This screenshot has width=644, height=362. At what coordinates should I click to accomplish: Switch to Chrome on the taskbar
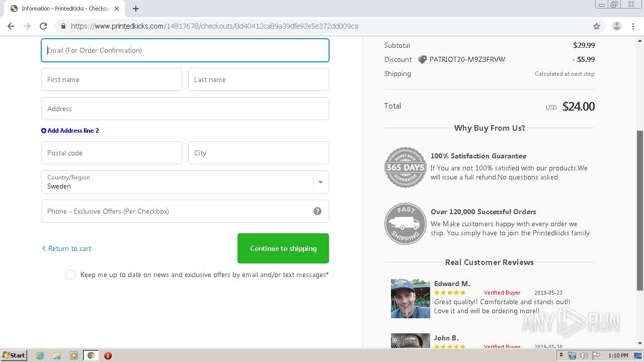point(91,355)
